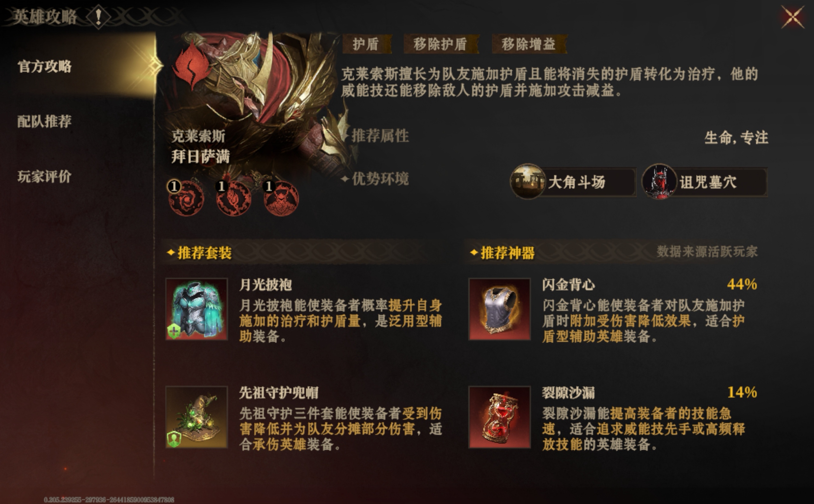The image size is (814, 504).
Task: Click the exclamation info icon beside 英雄攻略
Action: click(x=98, y=17)
